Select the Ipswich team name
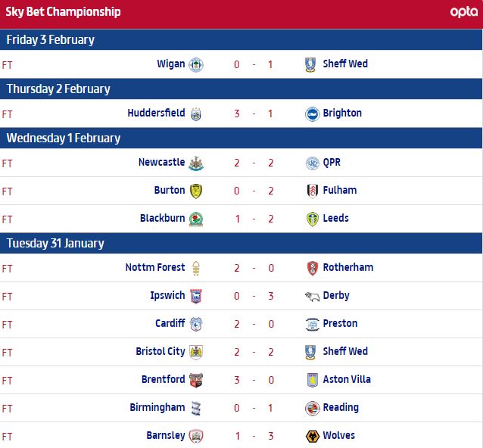The width and height of the screenshot is (483, 448). pyautogui.click(x=167, y=296)
